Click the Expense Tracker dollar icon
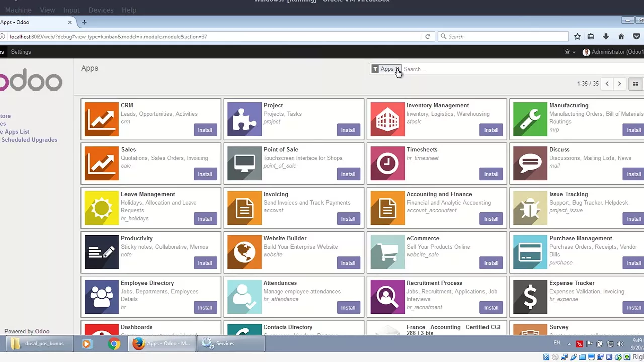Screen dimensions: 644x362 [x=530, y=297]
